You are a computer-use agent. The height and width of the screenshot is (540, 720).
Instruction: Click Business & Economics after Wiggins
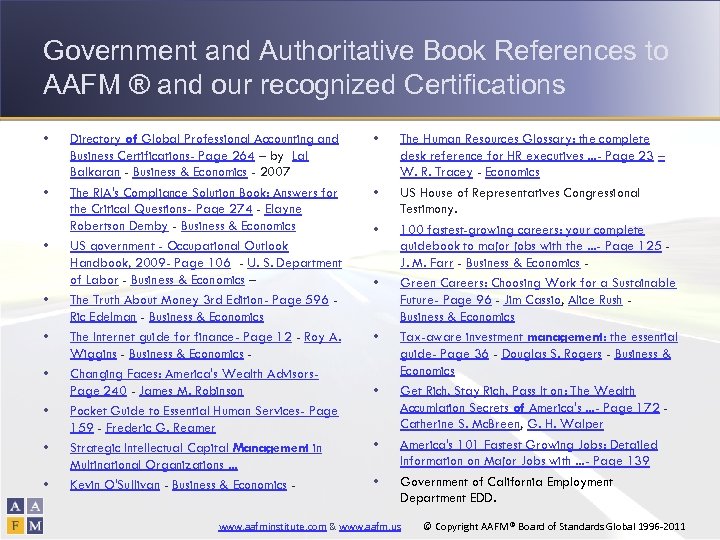point(186,354)
